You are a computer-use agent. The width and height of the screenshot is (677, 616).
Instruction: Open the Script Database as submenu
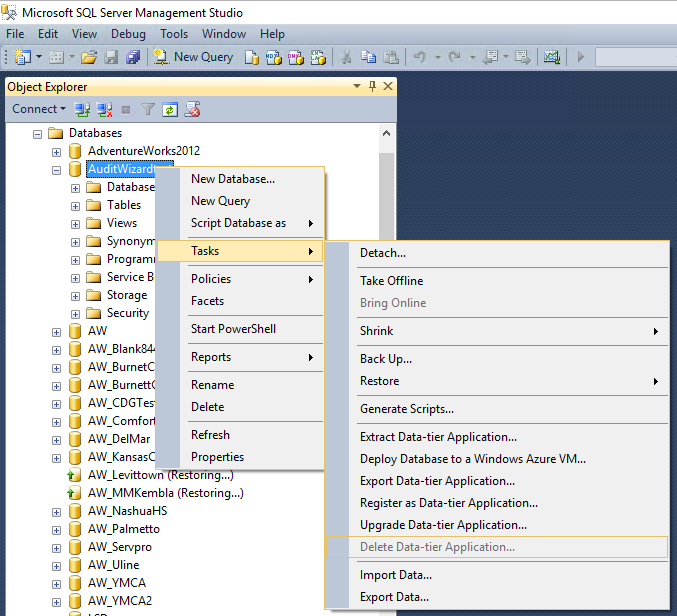pyautogui.click(x=241, y=223)
